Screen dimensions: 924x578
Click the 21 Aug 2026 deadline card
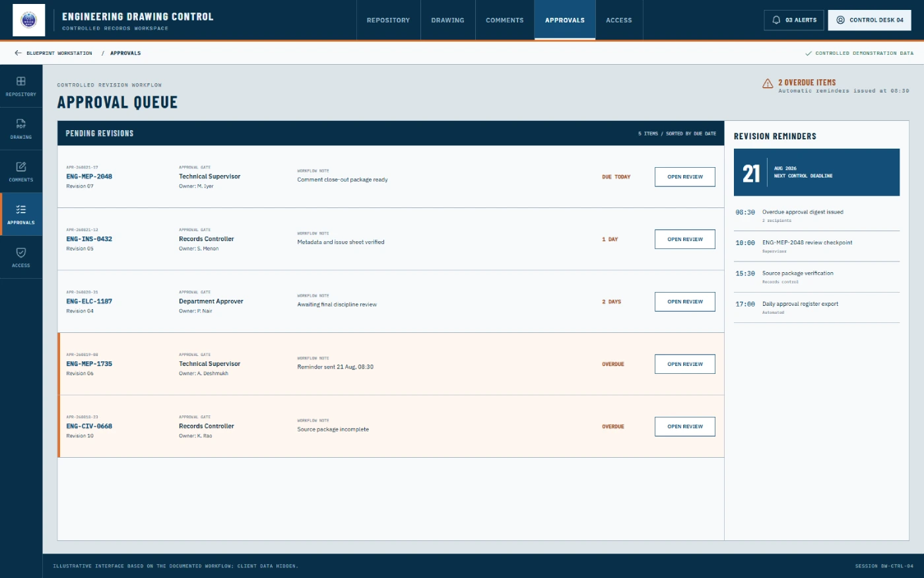coord(816,172)
